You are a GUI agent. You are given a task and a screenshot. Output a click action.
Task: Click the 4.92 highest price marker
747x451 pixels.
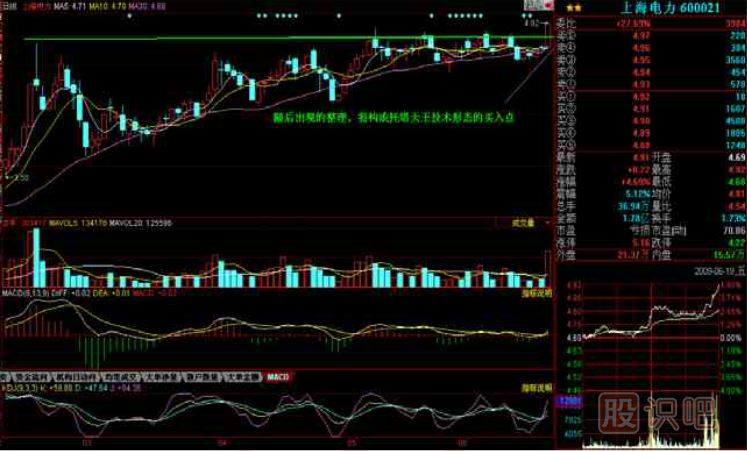tap(530, 21)
